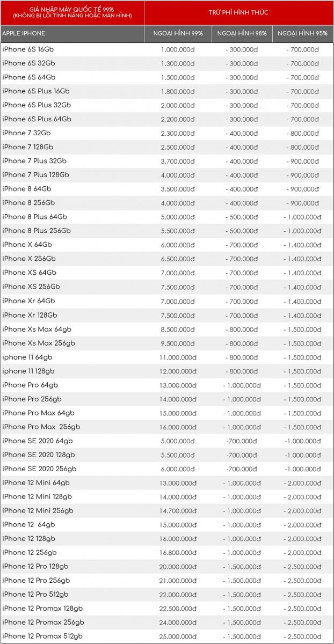
Task: Click the iPhone XS 64Gb model name
Action: pyautogui.click(x=29, y=273)
